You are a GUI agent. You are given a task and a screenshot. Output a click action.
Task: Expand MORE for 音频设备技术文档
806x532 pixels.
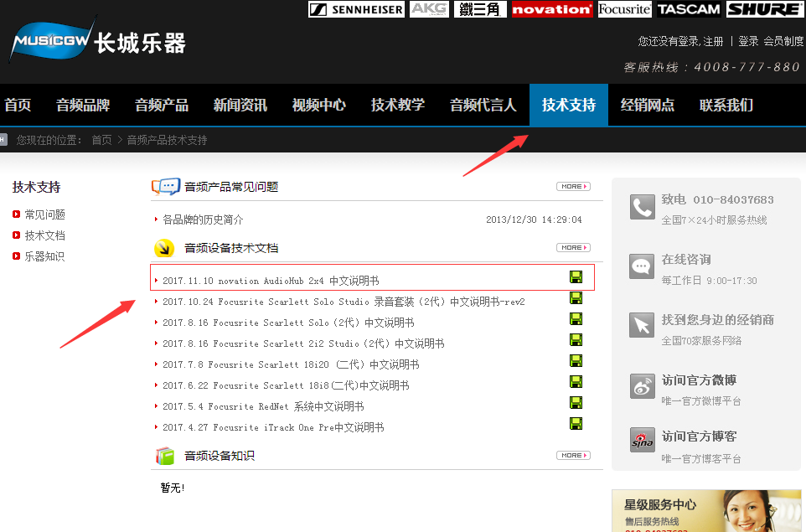point(573,247)
